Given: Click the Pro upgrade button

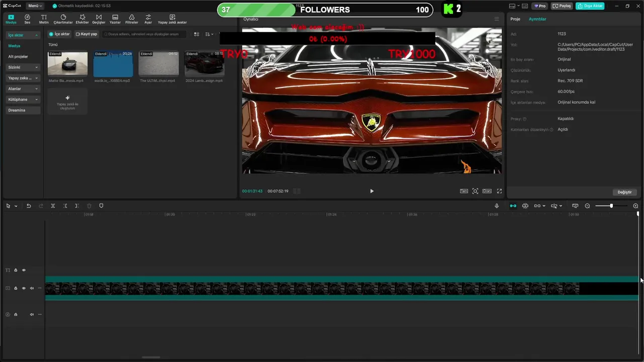Looking at the screenshot, I should coord(540,6).
